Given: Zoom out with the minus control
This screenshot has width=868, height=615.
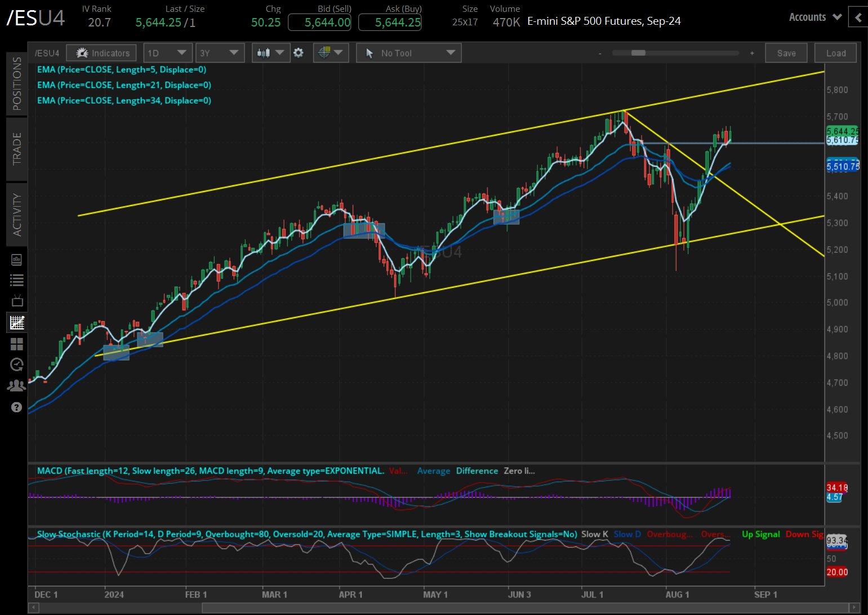Looking at the screenshot, I should pos(600,54).
